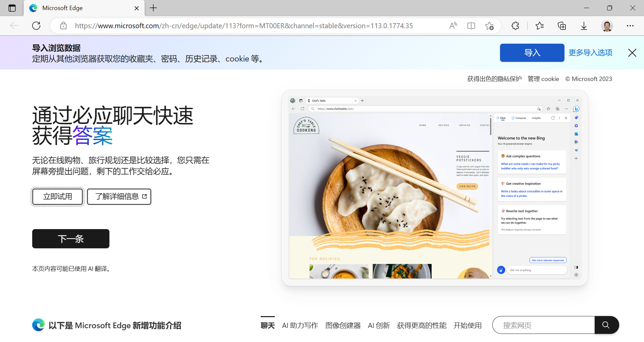Open 更多导入选项 link
644x342 pixels.
(590, 53)
